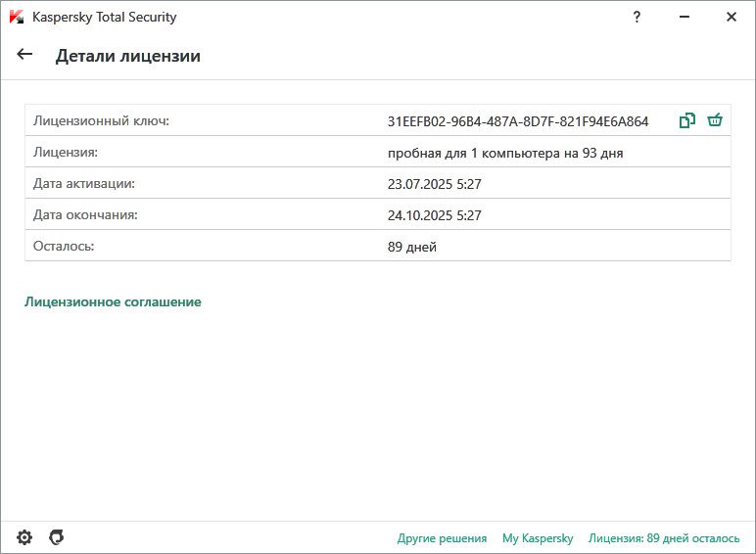Click the пробная для 1 компьютера text

[505, 153]
